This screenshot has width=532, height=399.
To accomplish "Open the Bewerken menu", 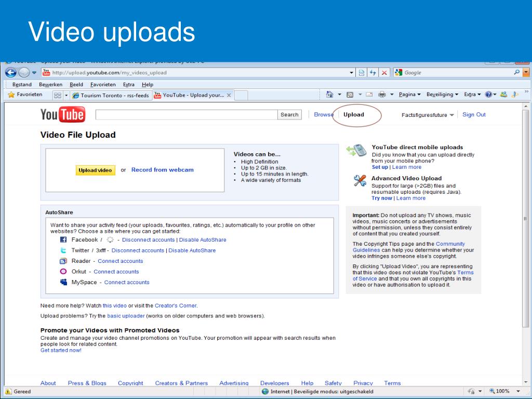I will pyautogui.click(x=50, y=84).
